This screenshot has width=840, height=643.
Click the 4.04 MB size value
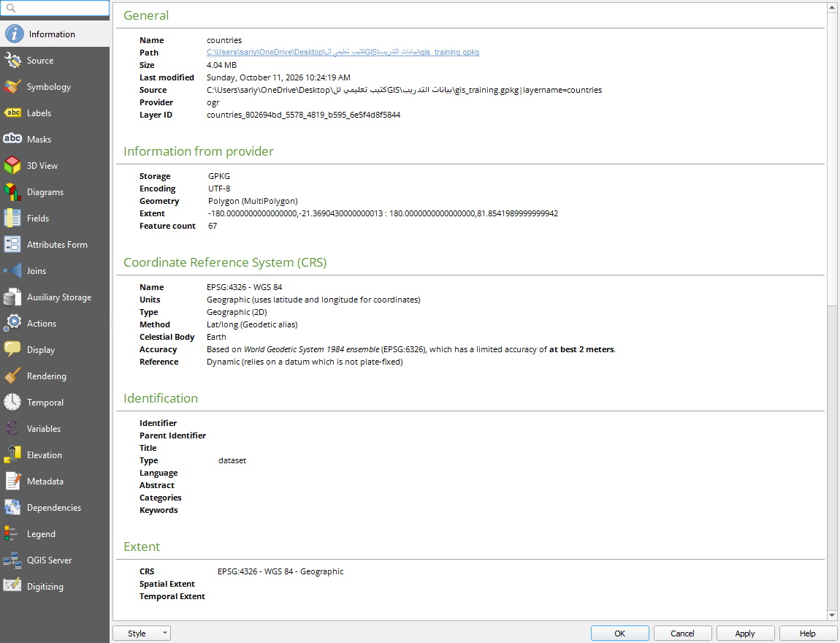coord(222,65)
